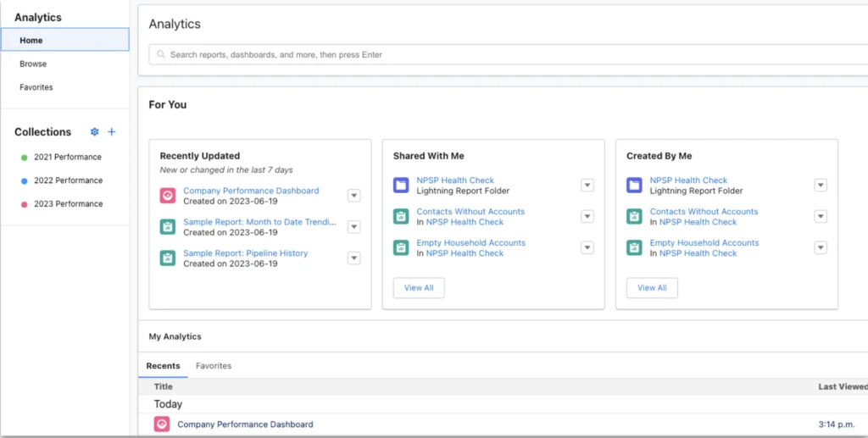Add a new collection with plus icon
Image resolution: width=868 pixels, height=438 pixels.
(x=112, y=132)
